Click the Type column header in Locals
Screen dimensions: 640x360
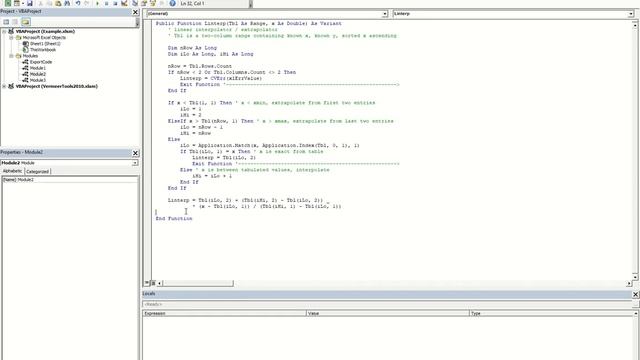tap(551, 313)
